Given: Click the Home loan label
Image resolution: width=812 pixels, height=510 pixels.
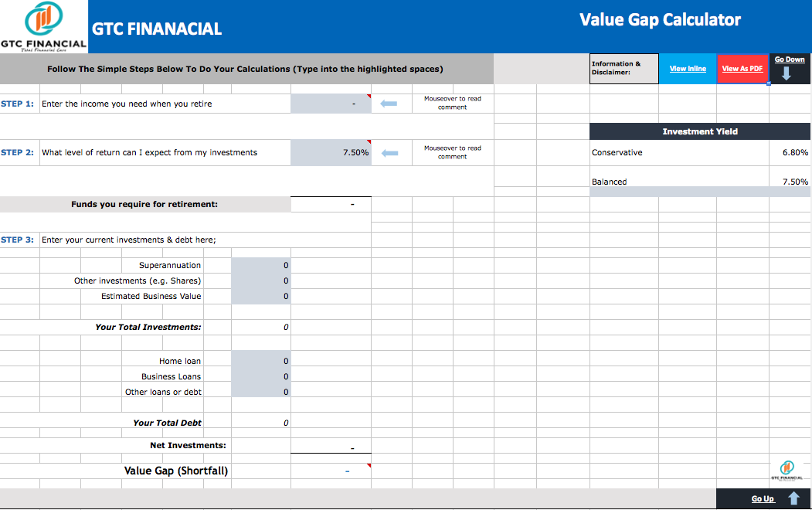Looking at the screenshot, I should 180,361.
